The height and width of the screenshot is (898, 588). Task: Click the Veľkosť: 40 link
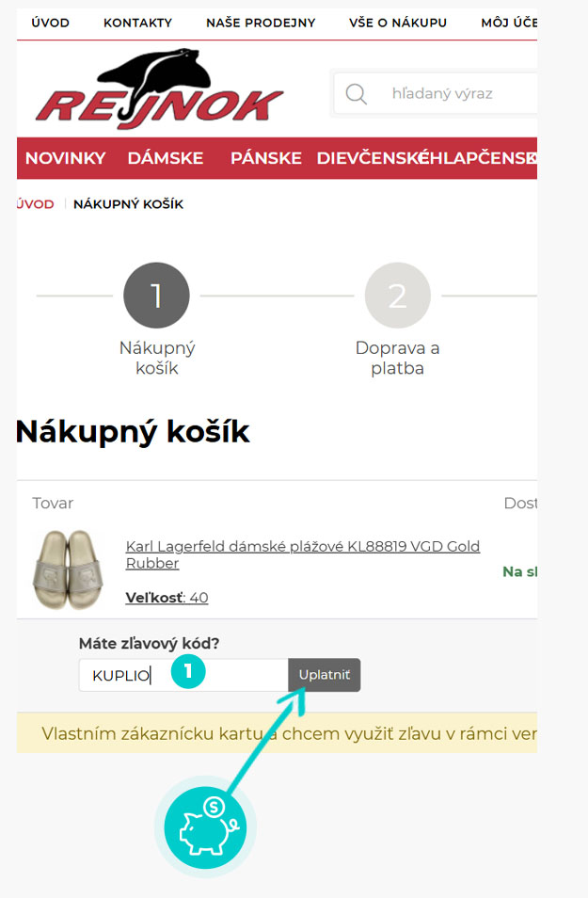click(x=167, y=598)
